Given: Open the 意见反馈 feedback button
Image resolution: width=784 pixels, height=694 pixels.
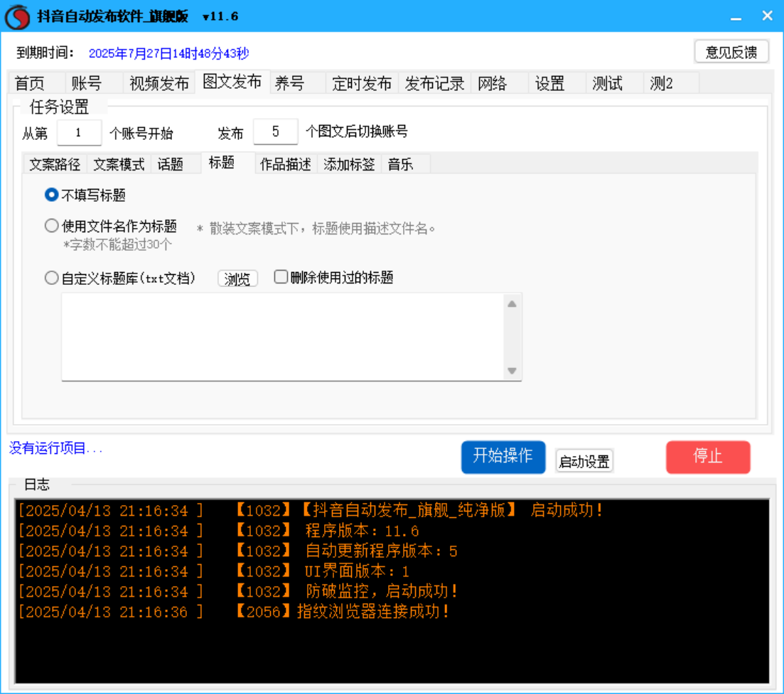Looking at the screenshot, I should 731,51.
